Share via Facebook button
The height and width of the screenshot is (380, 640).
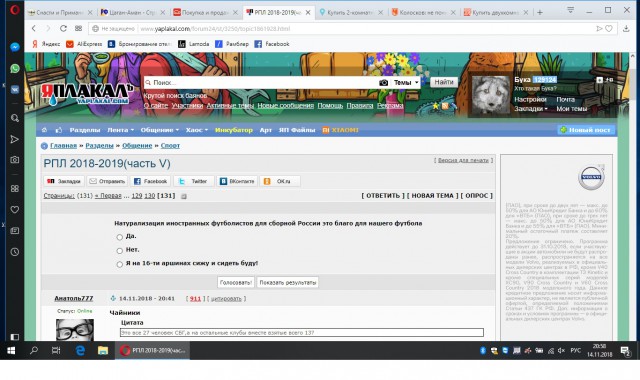coord(151,181)
